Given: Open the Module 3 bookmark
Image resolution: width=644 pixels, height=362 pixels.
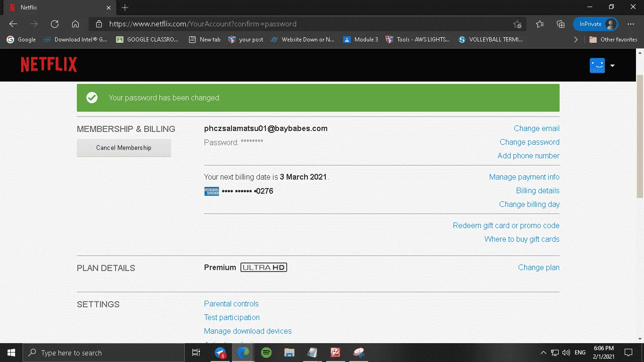Looking at the screenshot, I should pyautogui.click(x=361, y=40).
